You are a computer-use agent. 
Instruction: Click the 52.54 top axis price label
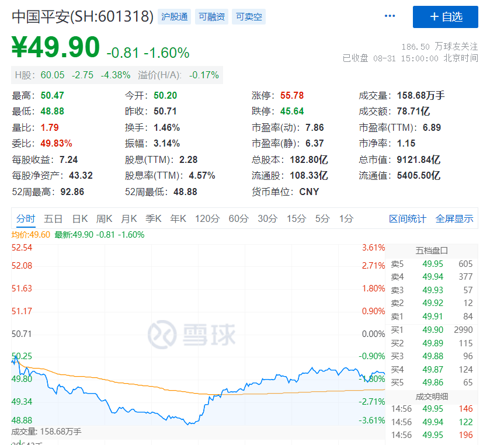pyautogui.click(x=22, y=248)
